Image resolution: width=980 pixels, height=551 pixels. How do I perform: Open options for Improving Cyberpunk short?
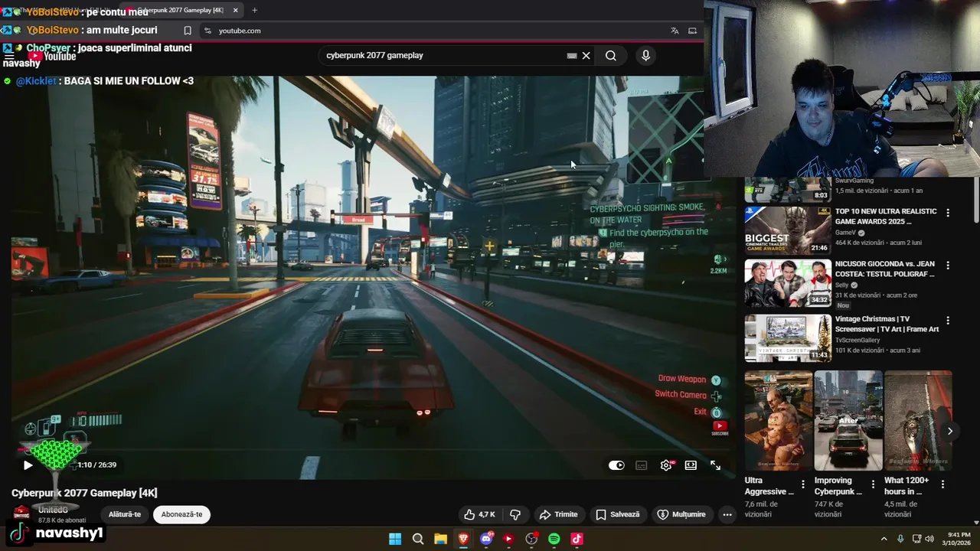point(873,484)
